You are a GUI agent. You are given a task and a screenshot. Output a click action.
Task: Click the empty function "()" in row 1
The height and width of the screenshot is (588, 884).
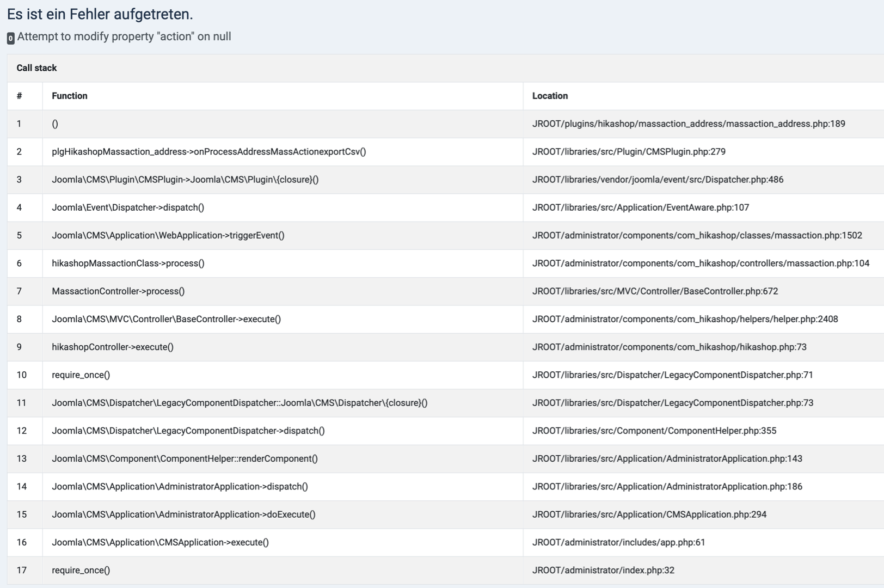(55, 124)
